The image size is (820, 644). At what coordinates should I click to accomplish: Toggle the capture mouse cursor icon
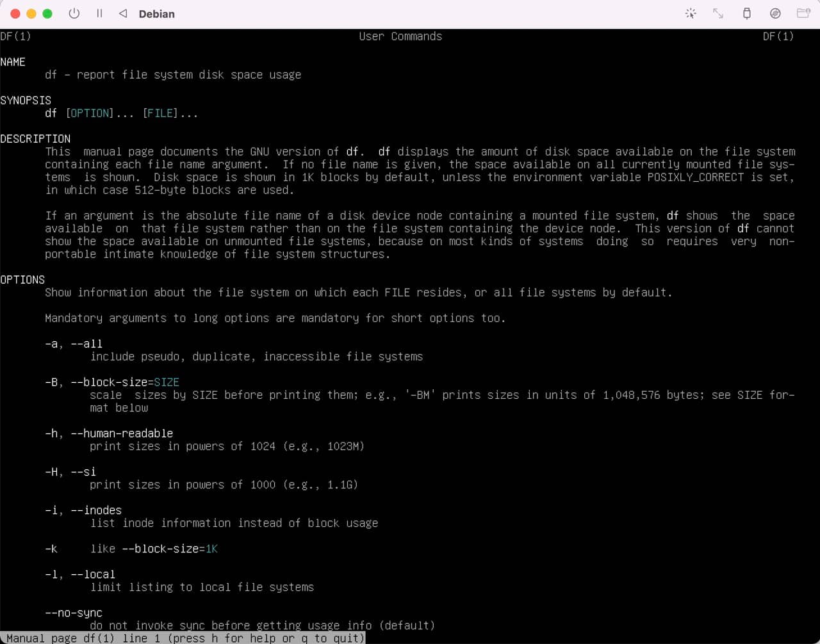691,13
